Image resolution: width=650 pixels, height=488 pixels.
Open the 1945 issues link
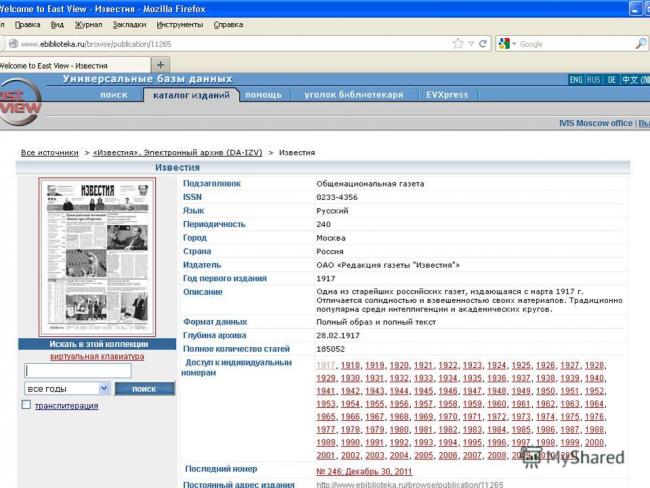[423, 391]
